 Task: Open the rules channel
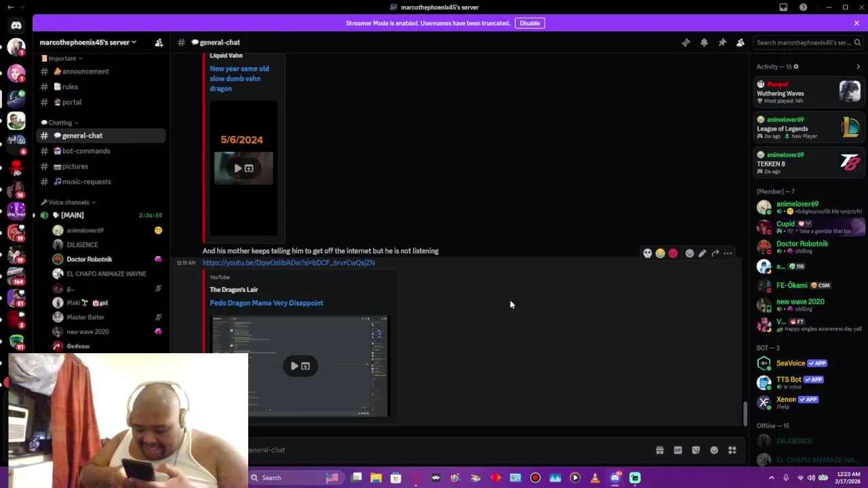[x=101, y=87]
